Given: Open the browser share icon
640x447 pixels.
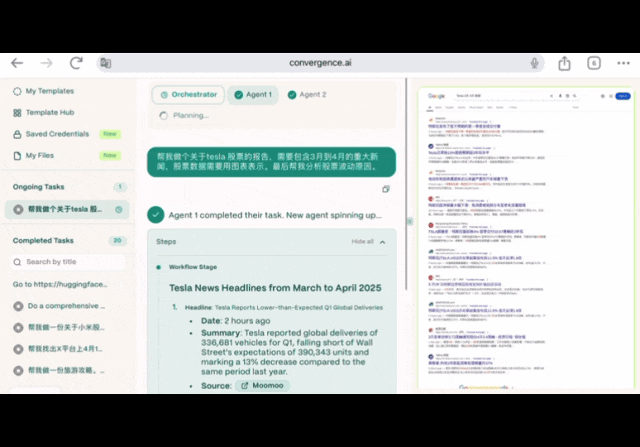Looking at the screenshot, I should [564, 63].
